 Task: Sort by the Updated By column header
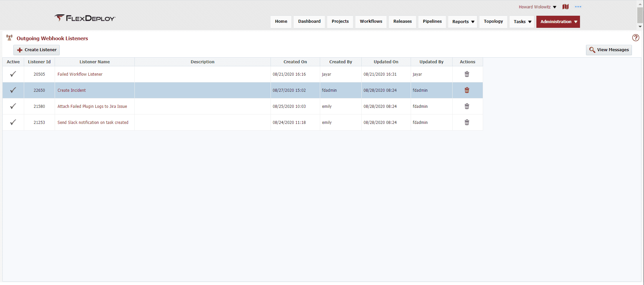(431, 62)
